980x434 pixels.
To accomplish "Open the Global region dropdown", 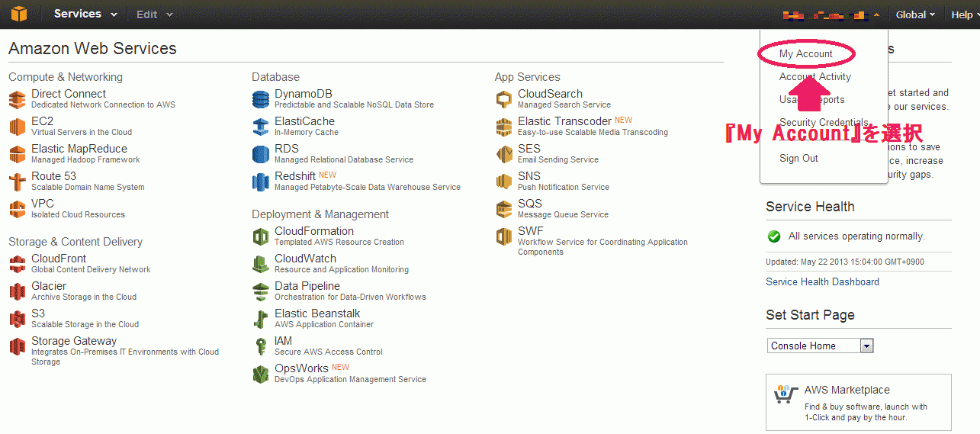I will click(915, 14).
